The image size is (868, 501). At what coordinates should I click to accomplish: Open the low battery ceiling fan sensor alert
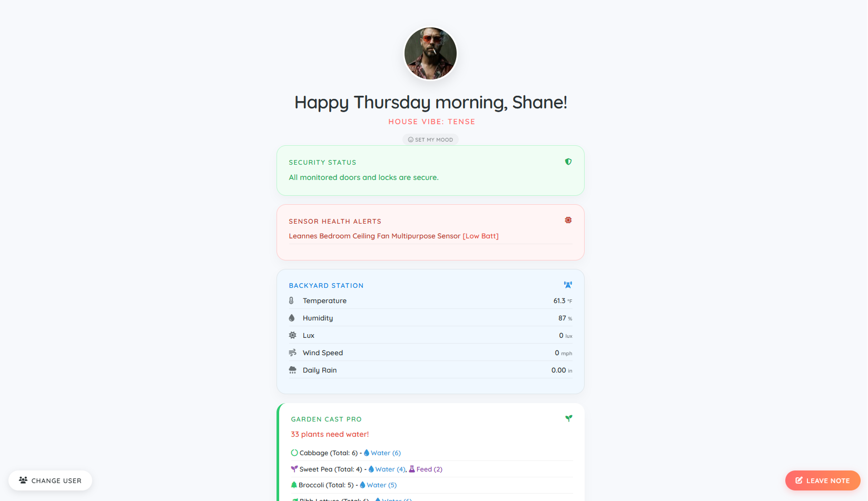(393, 236)
